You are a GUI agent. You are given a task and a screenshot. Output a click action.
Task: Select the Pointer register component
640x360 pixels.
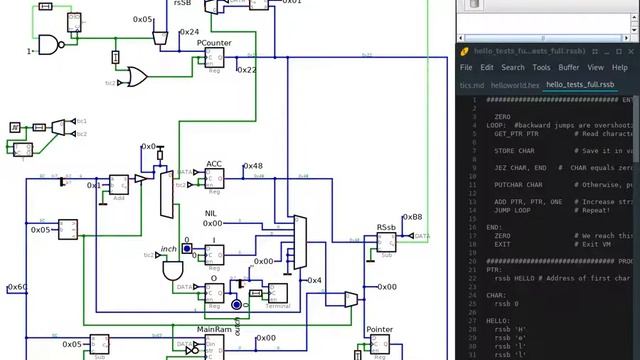coord(380,344)
